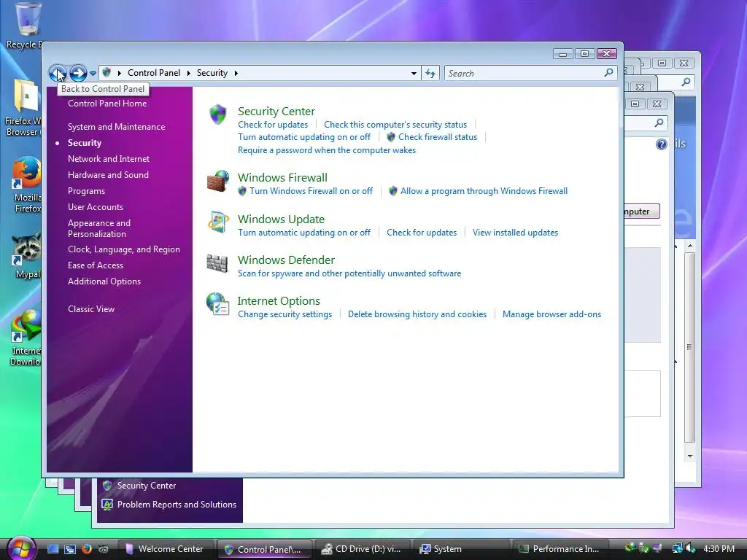Viewport: 747px width, 560px height.
Task: Open the Internet Options heading link
Action: pyautogui.click(x=279, y=301)
